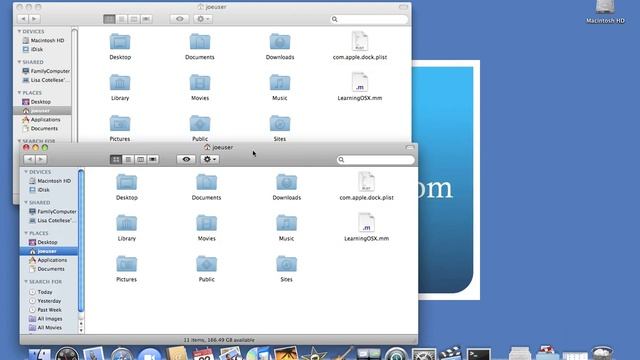Collapse PLACES section in front window sidebar
The height and width of the screenshot is (360, 640).
pyautogui.click(x=26, y=233)
